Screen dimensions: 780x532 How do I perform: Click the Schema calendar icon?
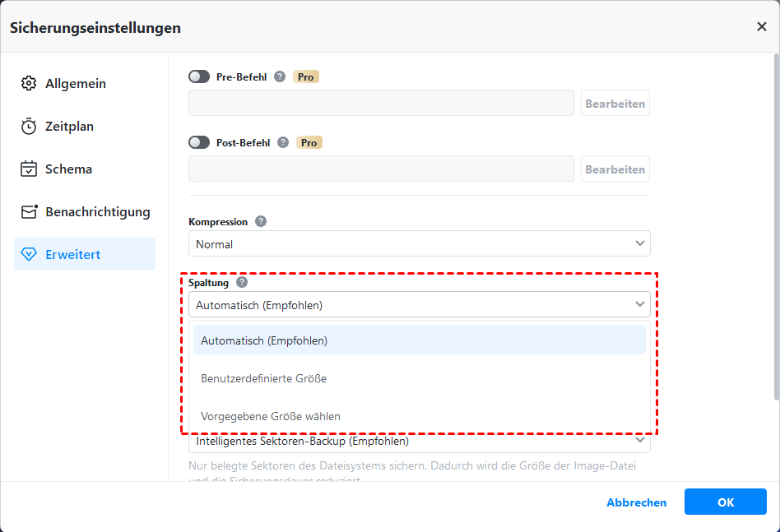coord(29,169)
